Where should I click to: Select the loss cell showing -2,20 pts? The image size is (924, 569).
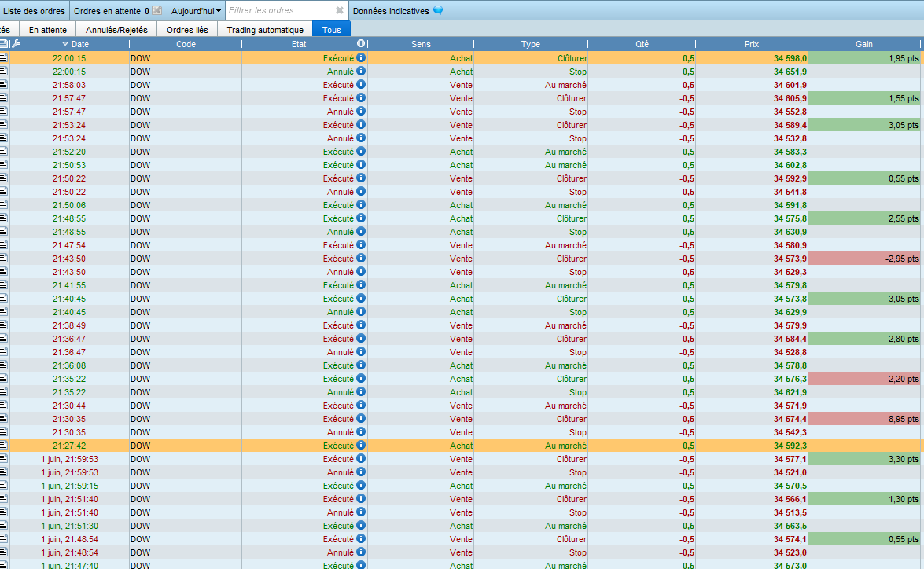pos(864,379)
